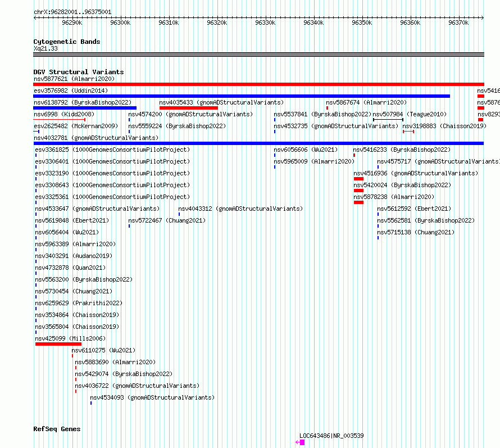
Task: Open esv3308643 variant label
Action: tap(112, 185)
